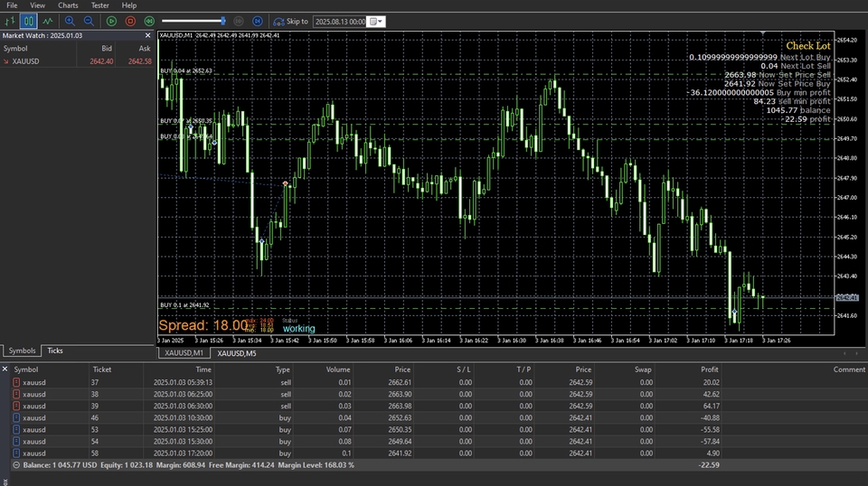Zoom out of the chart
Viewport: 868px width, 486px height.
pyautogui.click(x=89, y=20)
